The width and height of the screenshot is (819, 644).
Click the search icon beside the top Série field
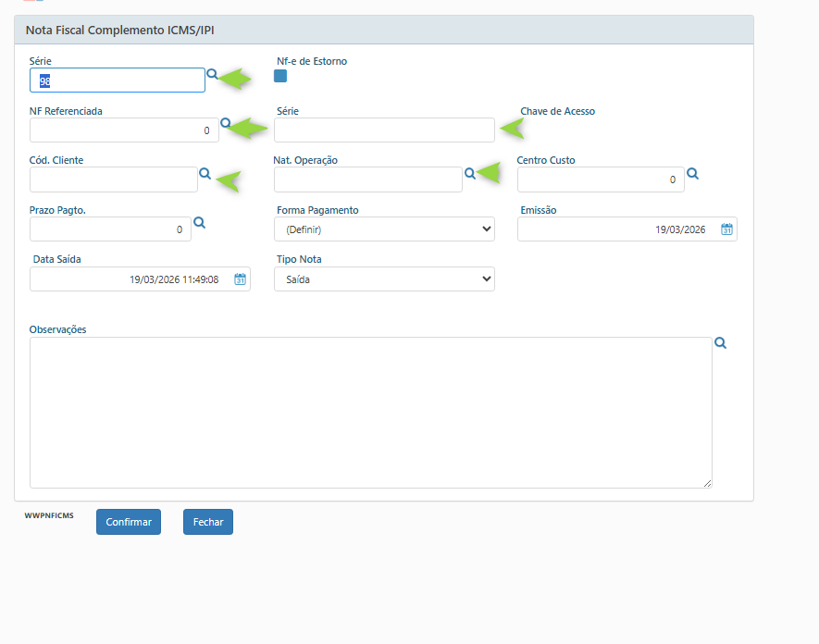(x=212, y=74)
